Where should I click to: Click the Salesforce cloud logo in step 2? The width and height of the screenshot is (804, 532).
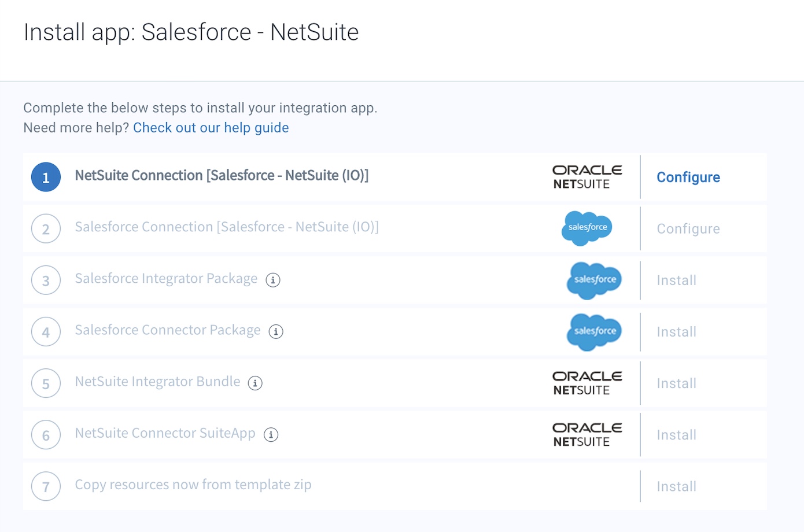587,228
